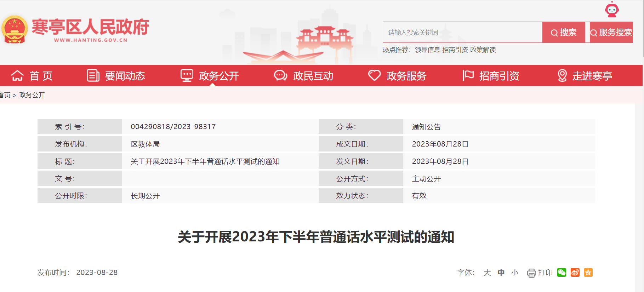Click the 搜索 search button
The width and height of the screenshot is (644, 292).
point(564,32)
